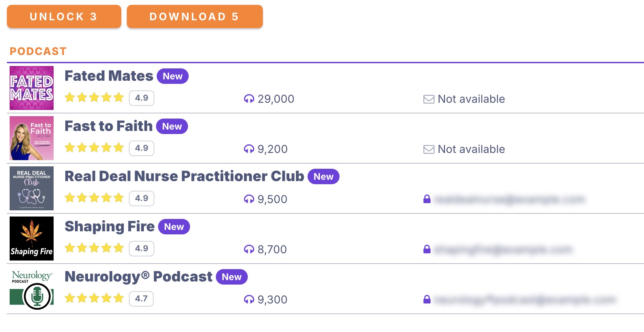This screenshot has height=332, width=644.
Task: Open the Fated Mates podcast title
Action: tap(109, 76)
